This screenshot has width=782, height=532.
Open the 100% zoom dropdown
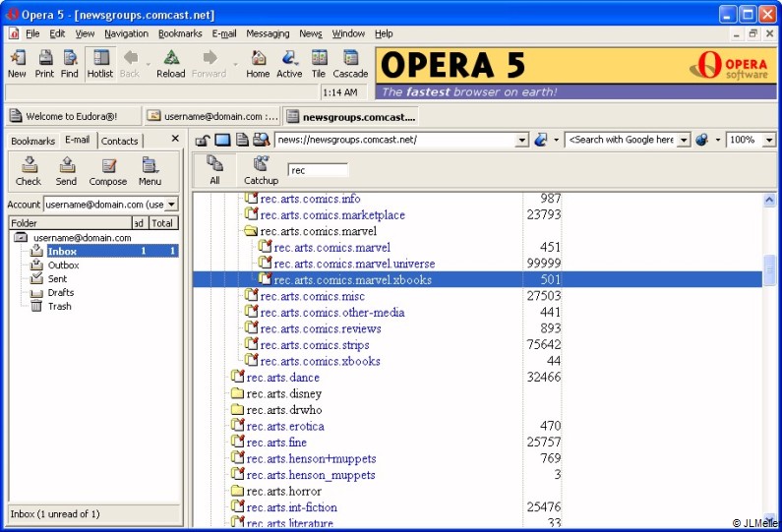[769, 140]
